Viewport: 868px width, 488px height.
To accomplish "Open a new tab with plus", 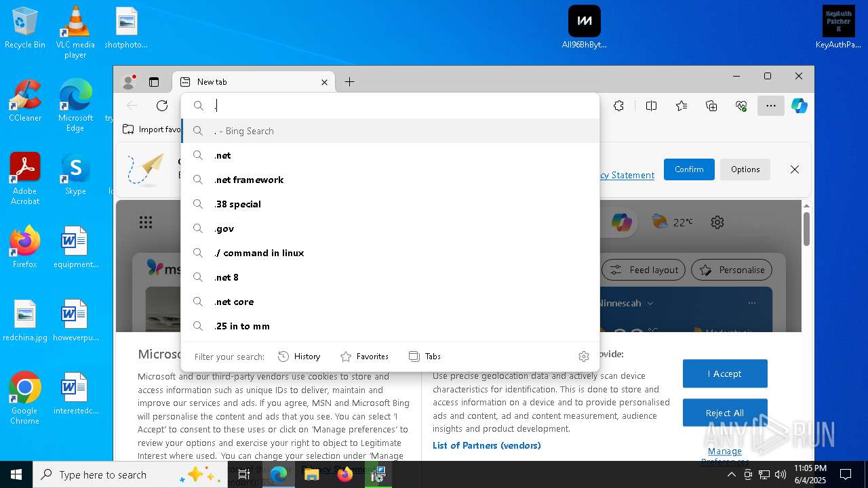I will (x=349, y=82).
